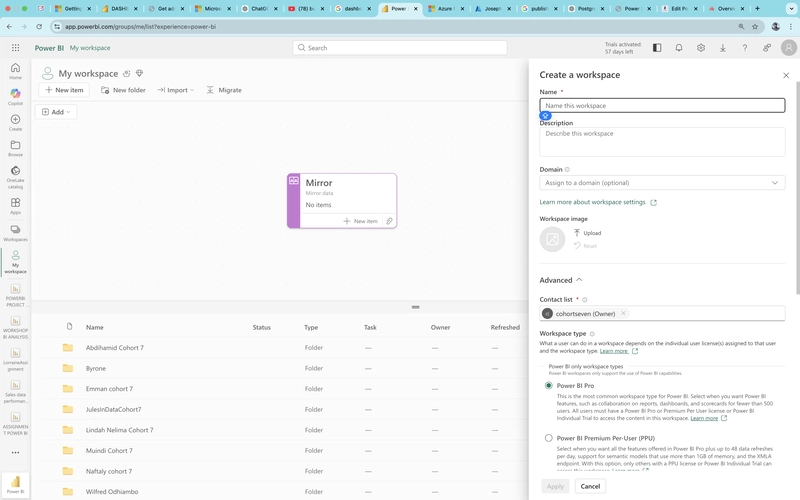Image resolution: width=800 pixels, height=500 pixels.
Task: Select My workspace in left sidebar
Action: click(15, 262)
